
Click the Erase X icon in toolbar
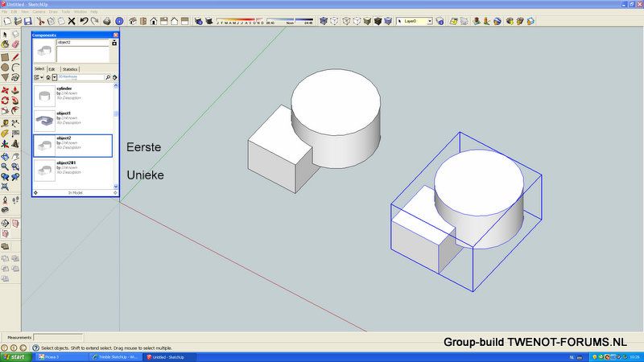click(72, 21)
